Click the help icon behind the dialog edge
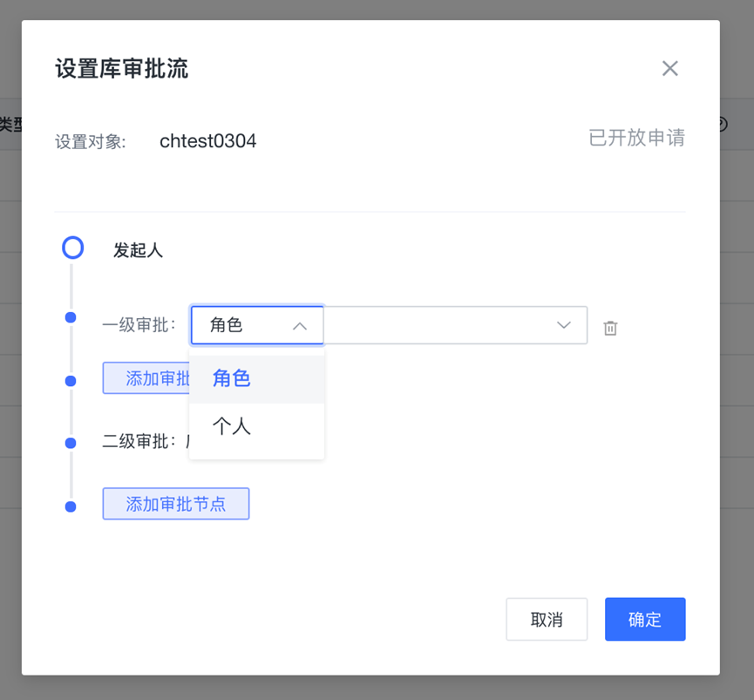The width and height of the screenshot is (754, 700). click(723, 125)
